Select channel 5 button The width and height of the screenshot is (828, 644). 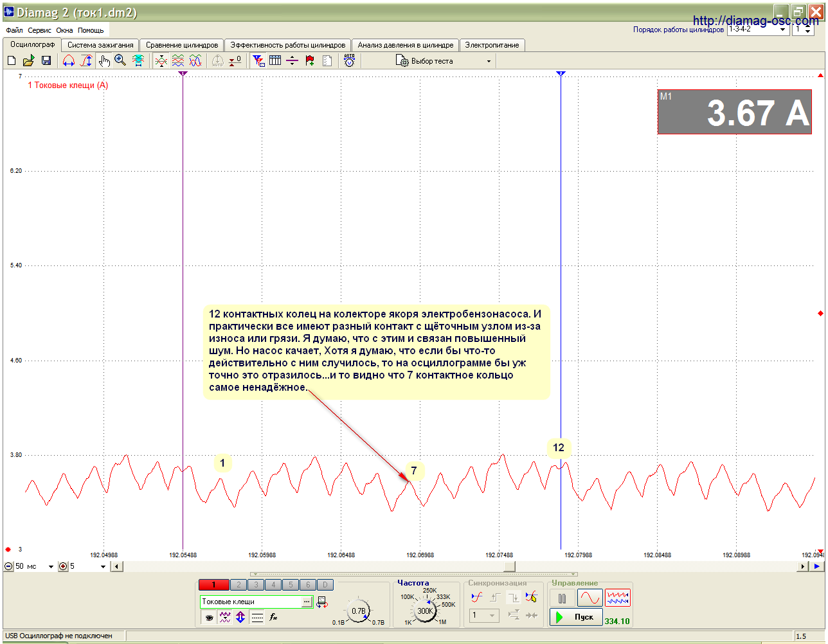click(x=291, y=585)
